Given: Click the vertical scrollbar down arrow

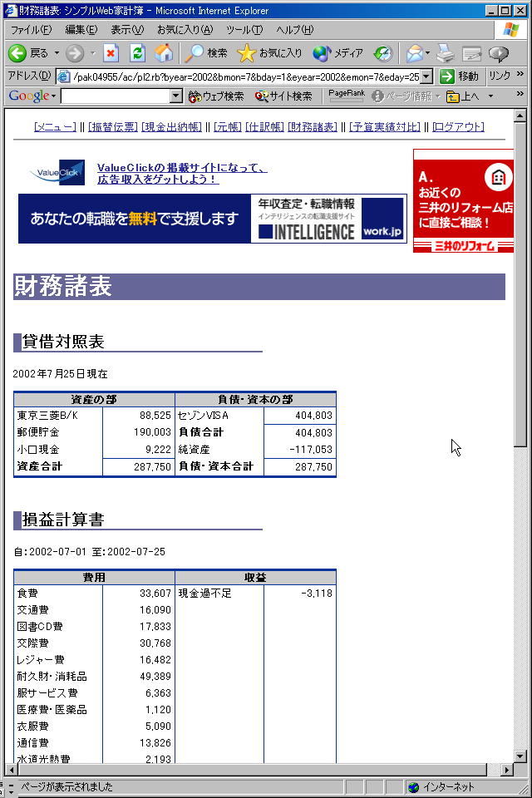Looking at the screenshot, I should pyautogui.click(x=520, y=756).
